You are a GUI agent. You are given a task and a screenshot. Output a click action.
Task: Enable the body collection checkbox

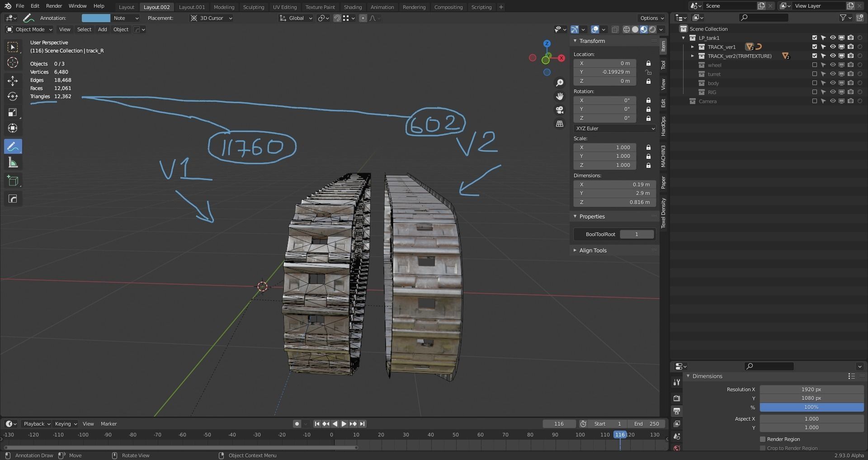(x=815, y=83)
